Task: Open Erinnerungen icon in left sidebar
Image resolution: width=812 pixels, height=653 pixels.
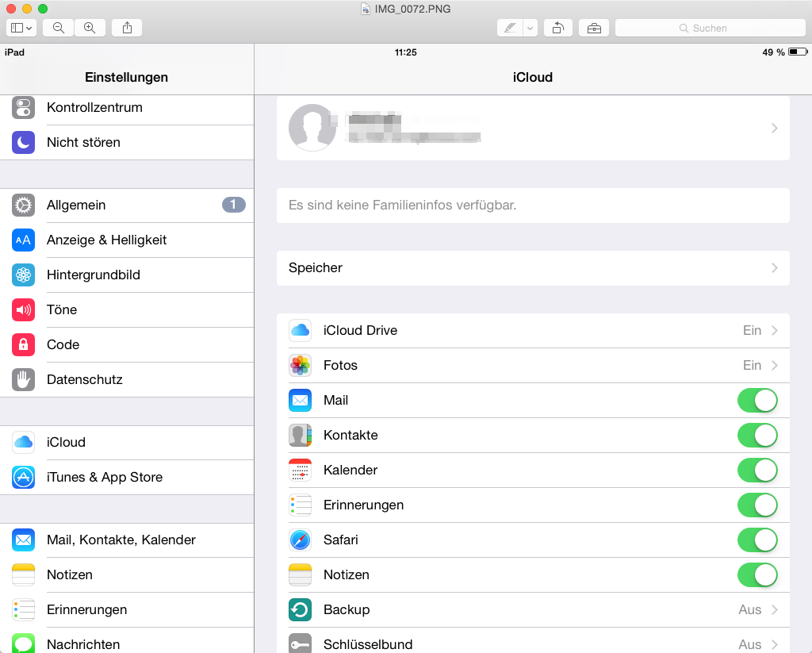Action: point(23,609)
